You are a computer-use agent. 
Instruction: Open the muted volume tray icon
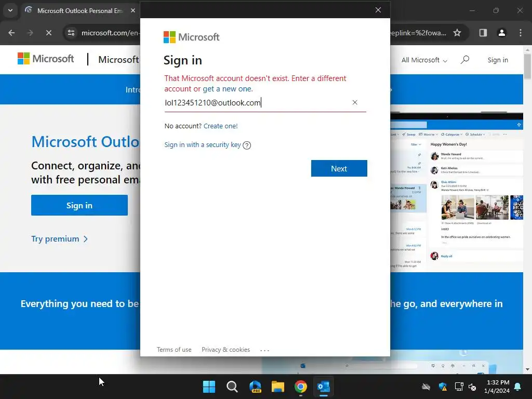[x=472, y=387]
